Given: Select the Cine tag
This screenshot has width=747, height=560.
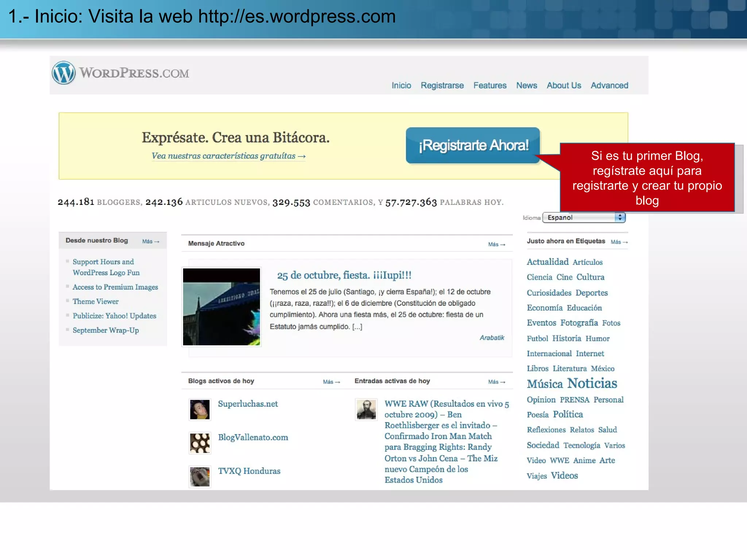Looking at the screenshot, I should 564,277.
